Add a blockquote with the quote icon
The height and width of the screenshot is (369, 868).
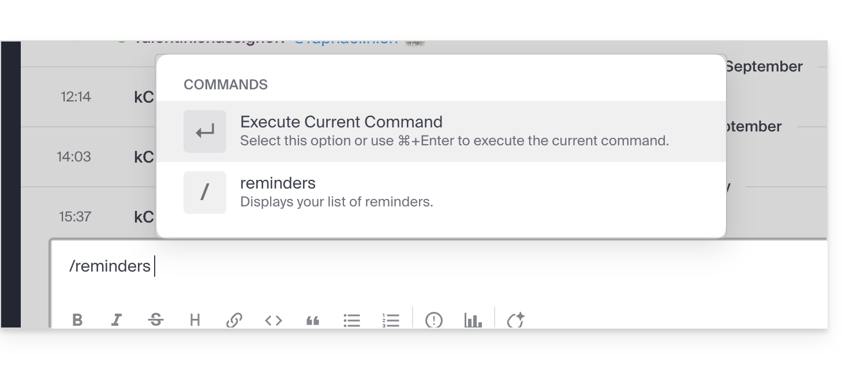click(x=313, y=321)
